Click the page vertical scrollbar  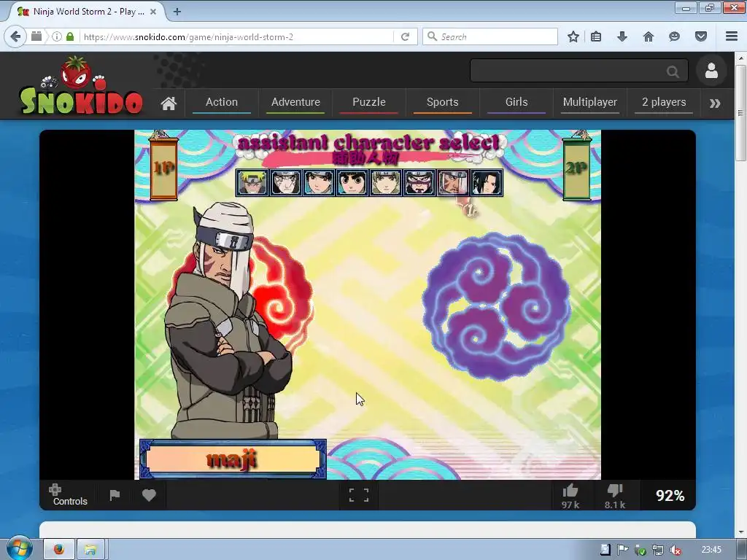click(x=741, y=295)
